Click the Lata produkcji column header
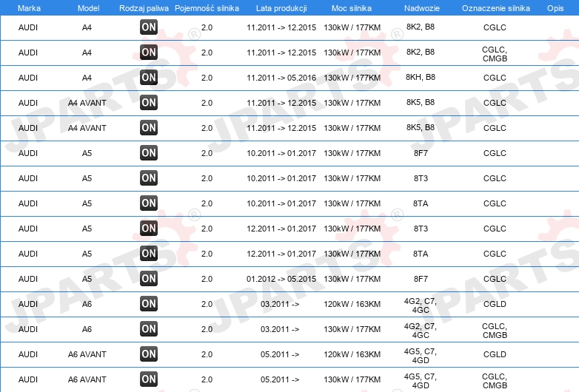This screenshot has height=392, width=579. click(x=281, y=8)
